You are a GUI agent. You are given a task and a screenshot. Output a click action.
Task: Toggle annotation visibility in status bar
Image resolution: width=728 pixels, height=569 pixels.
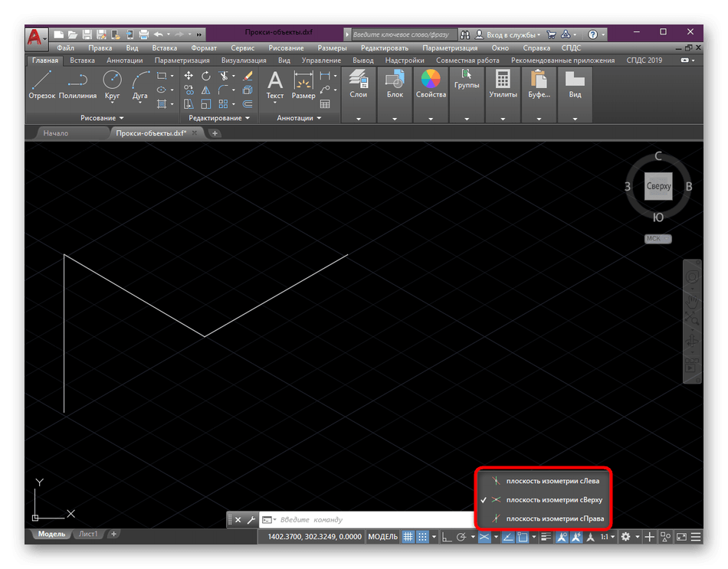point(562,537)
